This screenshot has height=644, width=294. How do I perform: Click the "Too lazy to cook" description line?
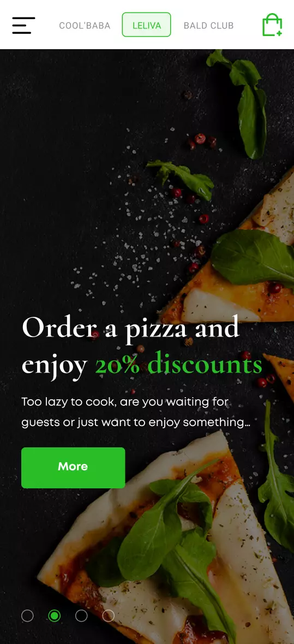click(125, 401)
